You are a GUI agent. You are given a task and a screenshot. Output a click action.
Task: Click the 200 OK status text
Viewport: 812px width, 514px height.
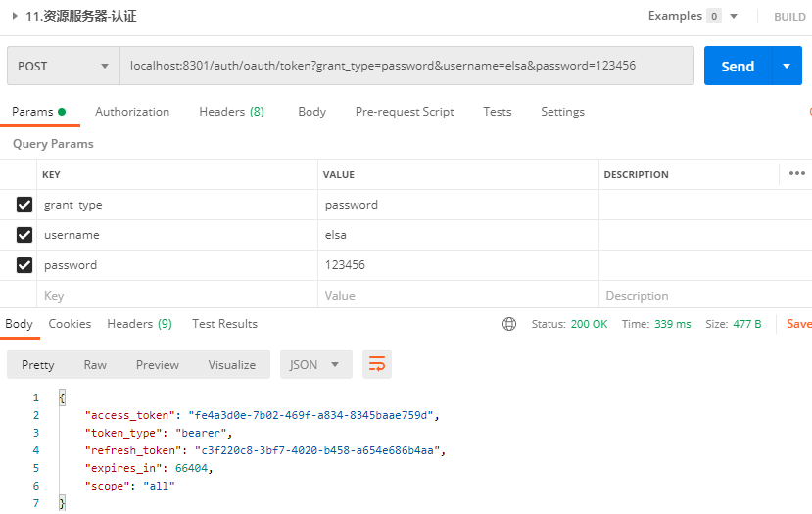(x=589, y=324)
